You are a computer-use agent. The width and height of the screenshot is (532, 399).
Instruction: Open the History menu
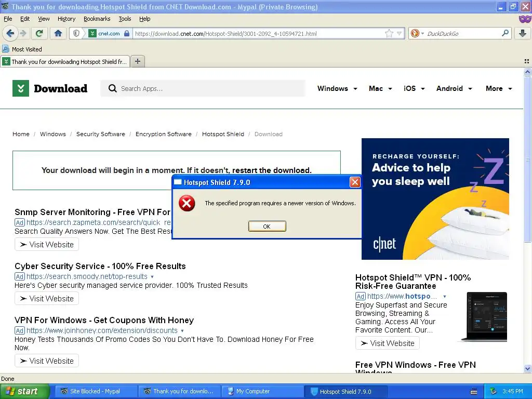point(66,19)
